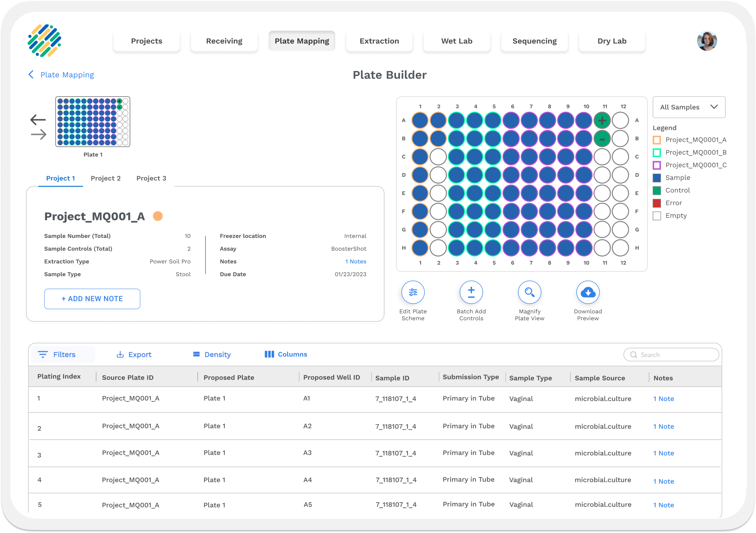Select the positive control well A11

(x=602, y=121)
